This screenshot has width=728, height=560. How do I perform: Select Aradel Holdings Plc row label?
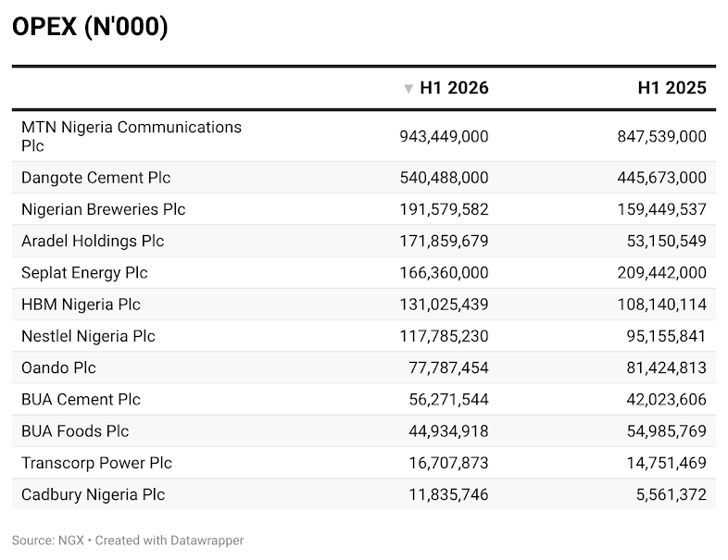coord(93,242)
